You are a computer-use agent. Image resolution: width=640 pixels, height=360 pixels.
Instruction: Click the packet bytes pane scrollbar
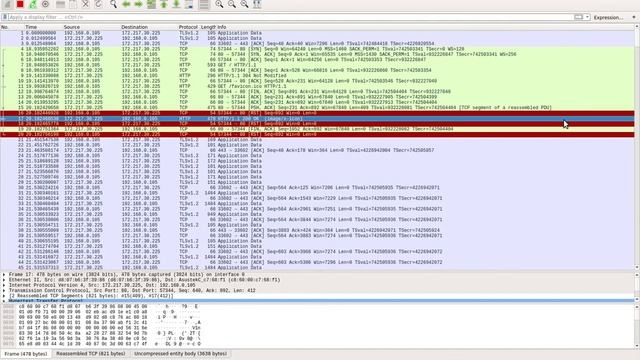tap(637, 326)
